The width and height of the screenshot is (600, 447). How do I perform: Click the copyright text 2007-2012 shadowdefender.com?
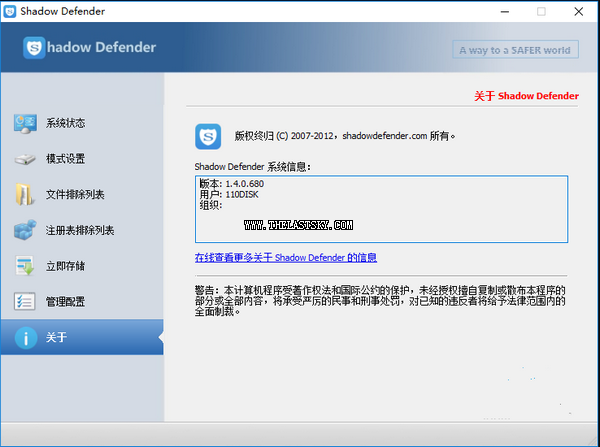pyautogui.click(x=345, y=136)
